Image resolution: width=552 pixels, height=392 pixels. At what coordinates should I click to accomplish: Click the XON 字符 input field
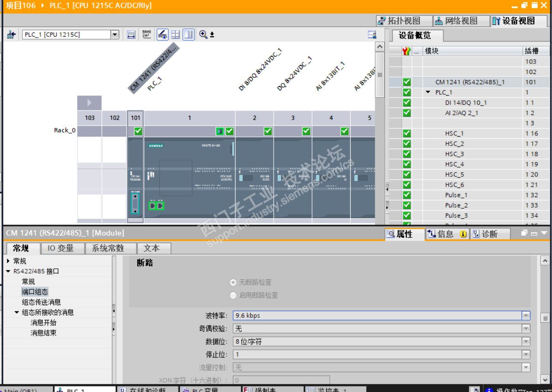pyautogui.click(x=281, y=380)
